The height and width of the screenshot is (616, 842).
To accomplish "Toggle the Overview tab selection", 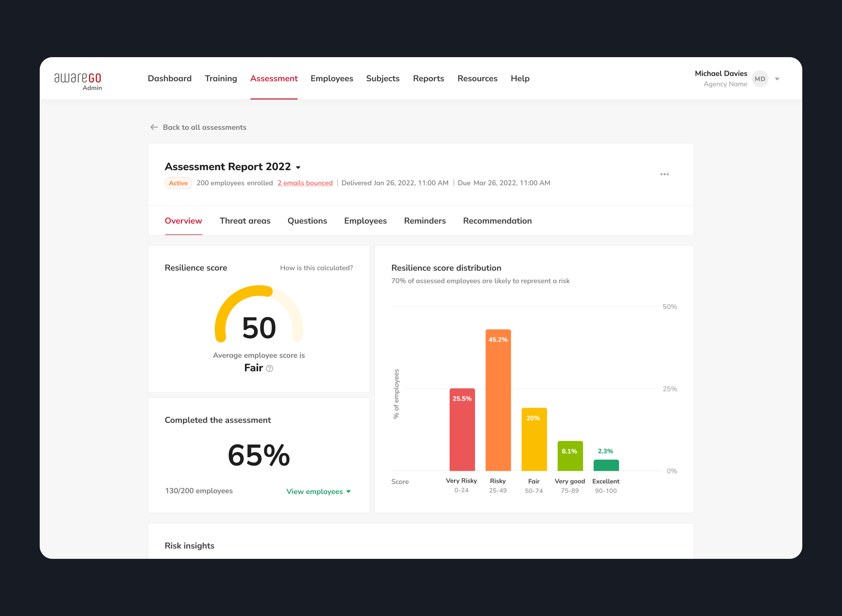I will point(183,221).
